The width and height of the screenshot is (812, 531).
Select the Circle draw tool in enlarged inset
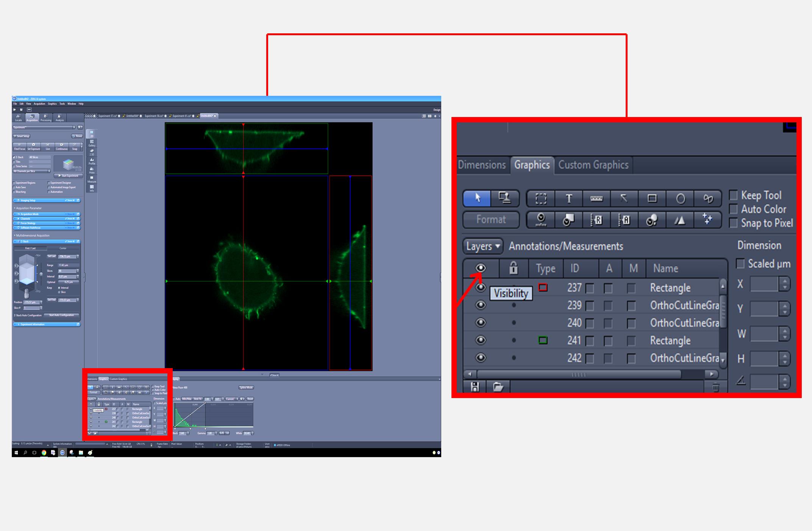pyautogui.click(x=680, y=198)
